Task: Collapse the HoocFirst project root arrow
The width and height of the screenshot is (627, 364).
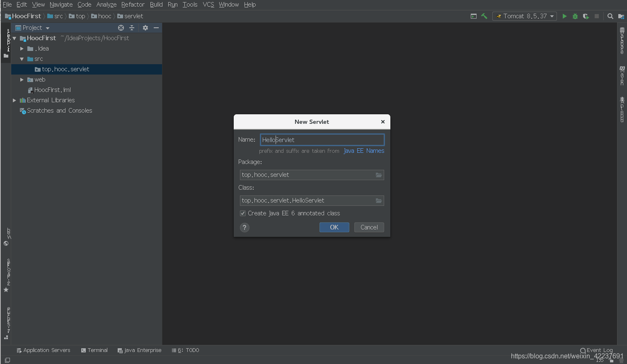Action: pyautogui.click(x=15, y=38)
